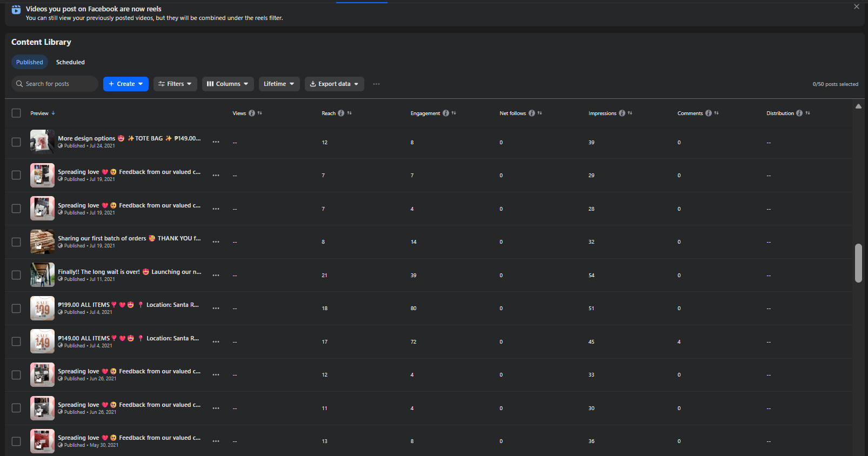Select the Published tab

point(30,63)
